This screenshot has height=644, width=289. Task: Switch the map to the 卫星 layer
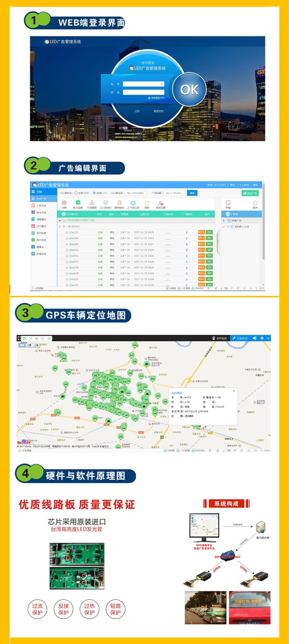coord(29,345)
